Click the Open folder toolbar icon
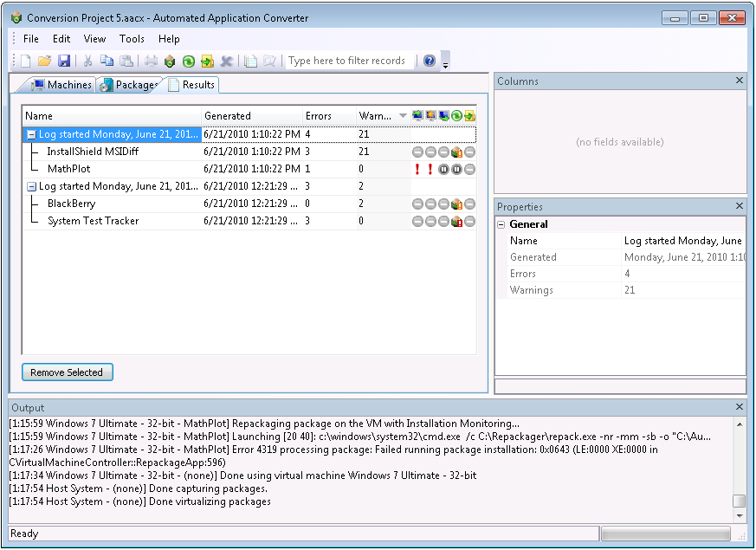756x550 pixels. coord(44,61)
